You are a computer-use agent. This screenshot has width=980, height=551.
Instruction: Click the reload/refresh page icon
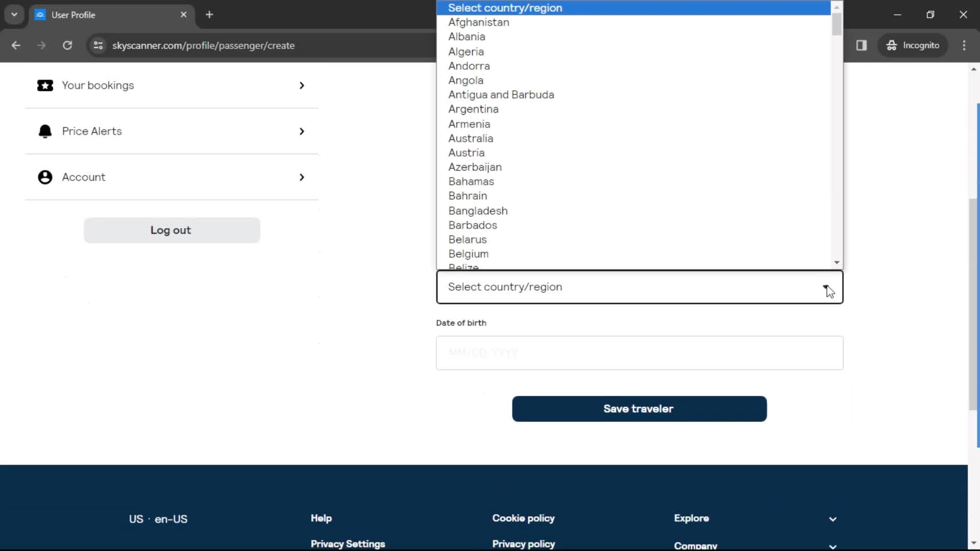67,45
